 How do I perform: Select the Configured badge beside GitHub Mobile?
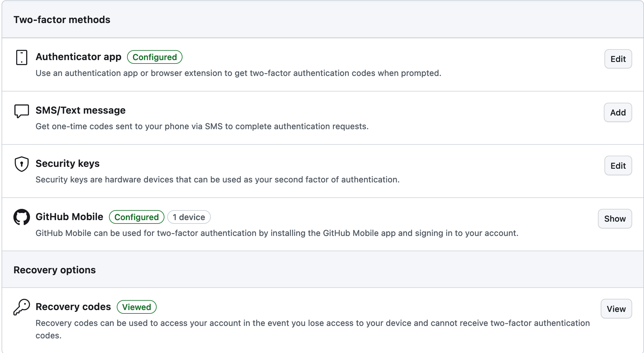(x=136, y=217)
